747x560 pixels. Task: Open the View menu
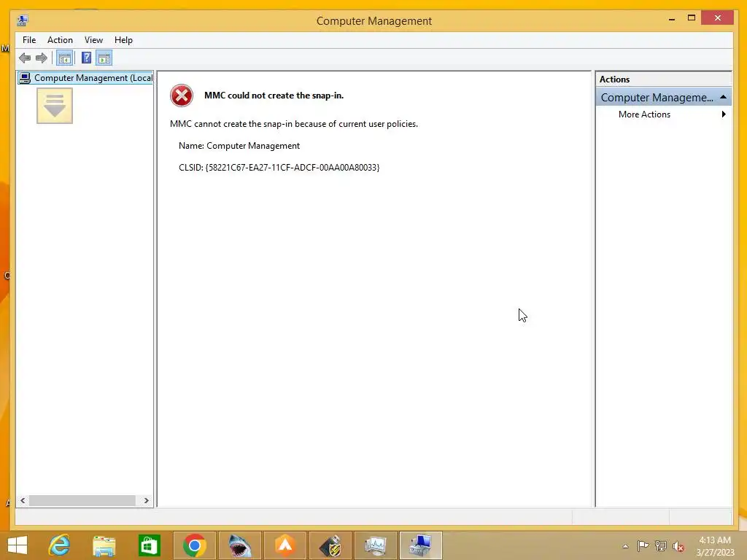93,40
